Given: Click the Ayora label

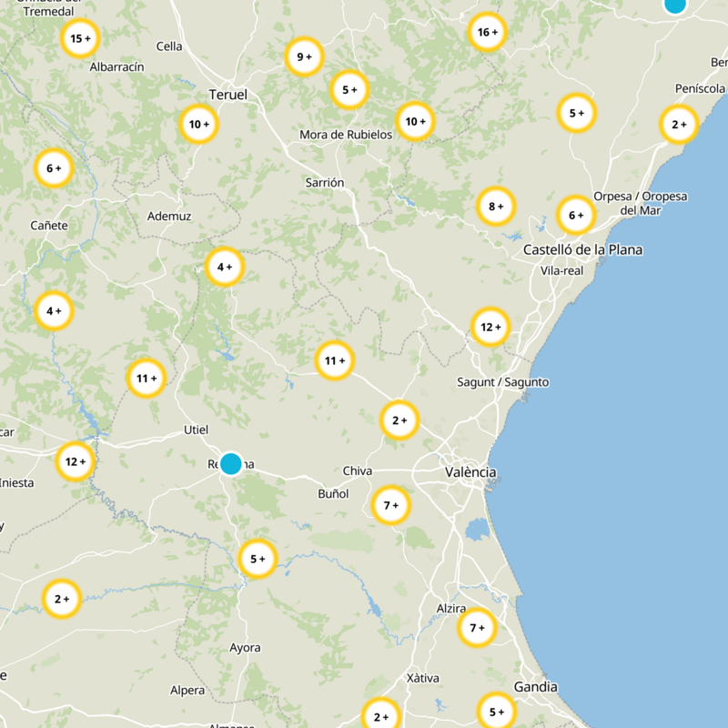Looking at the screenshot, I should point(245,647).
